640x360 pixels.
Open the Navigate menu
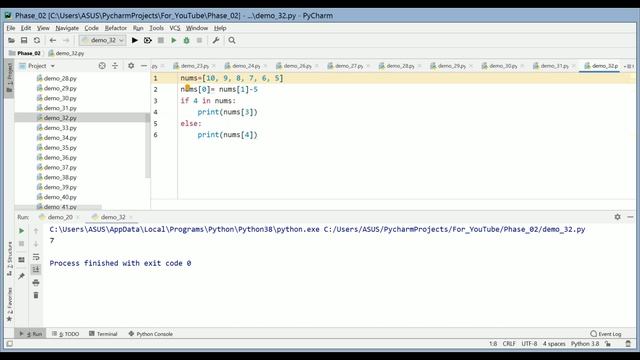coord(67,28)
